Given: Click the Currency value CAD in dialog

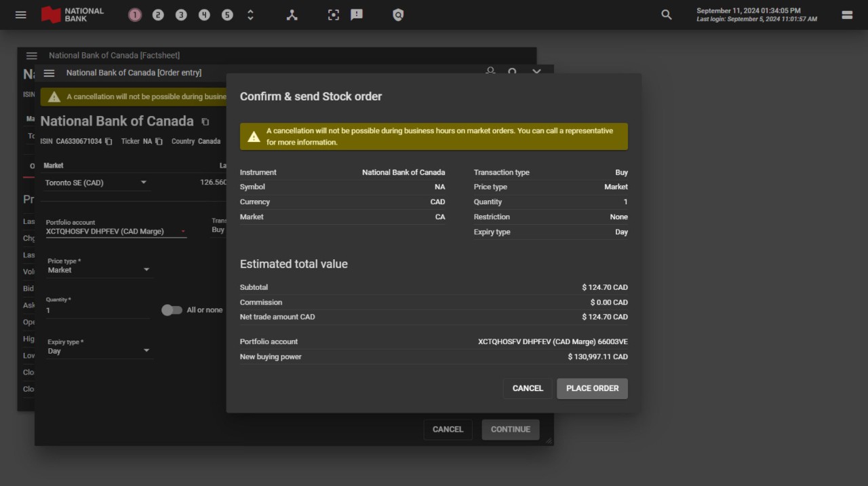Looking at the screenshot, I should (437, 202).
